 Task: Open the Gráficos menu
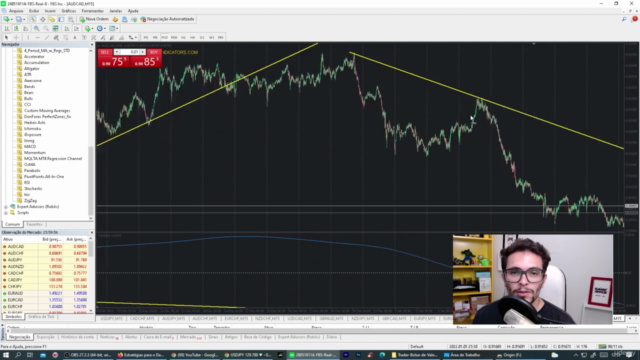point(69,11)
